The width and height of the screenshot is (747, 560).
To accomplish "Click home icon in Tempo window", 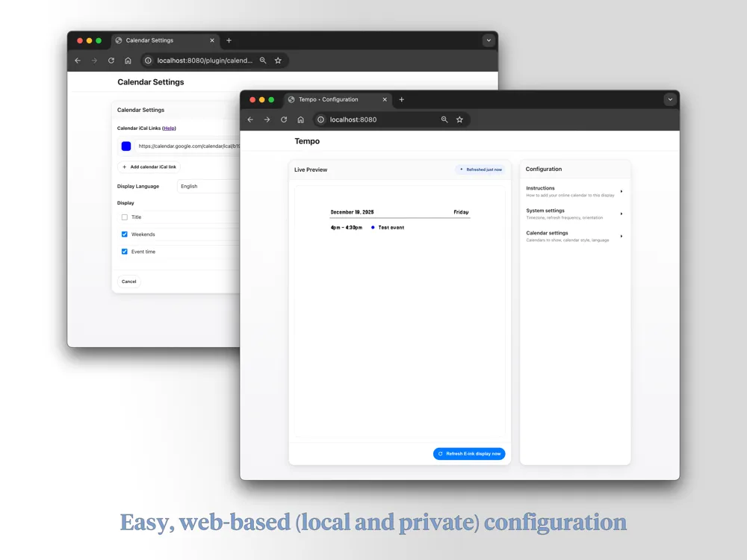I will coord(300,119).
